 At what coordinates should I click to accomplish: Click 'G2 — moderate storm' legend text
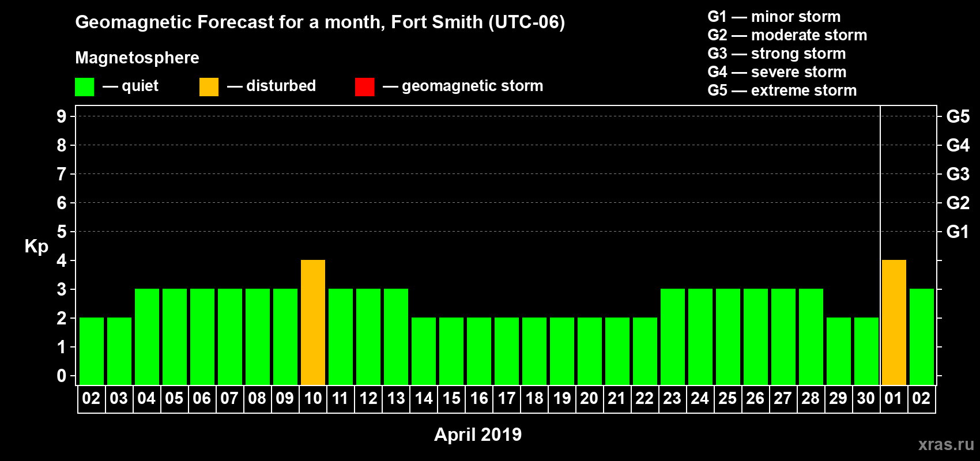(x=787, y=35)
